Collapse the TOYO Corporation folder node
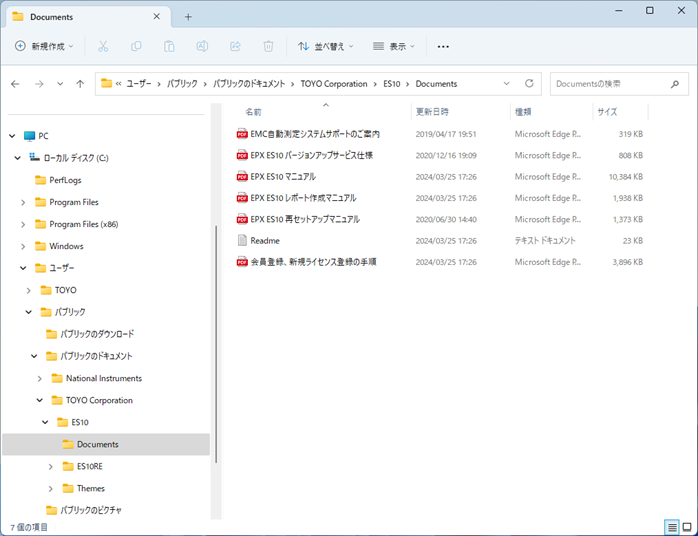Image resolution: width=698 pixels, height=536 pixels. tap(40, 400)
